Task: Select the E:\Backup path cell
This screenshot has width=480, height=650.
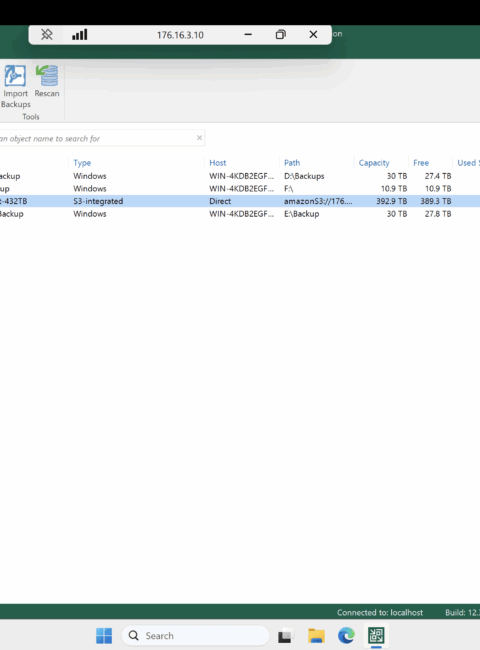Action: point(301,214)
